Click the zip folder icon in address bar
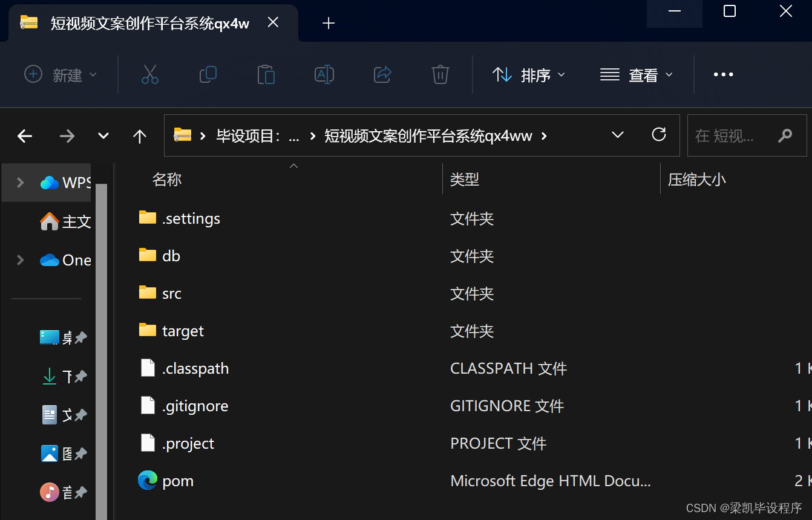This screenshot has width=812, height=520. [182, 135]
